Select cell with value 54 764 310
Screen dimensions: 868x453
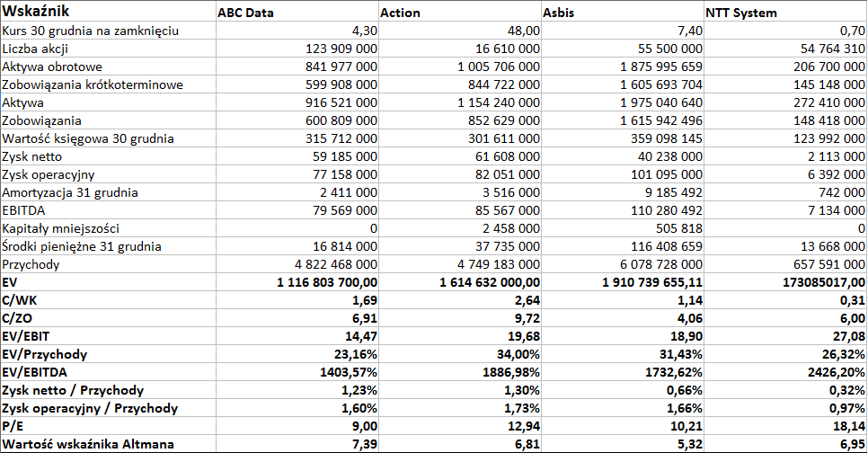click(785, 49)
